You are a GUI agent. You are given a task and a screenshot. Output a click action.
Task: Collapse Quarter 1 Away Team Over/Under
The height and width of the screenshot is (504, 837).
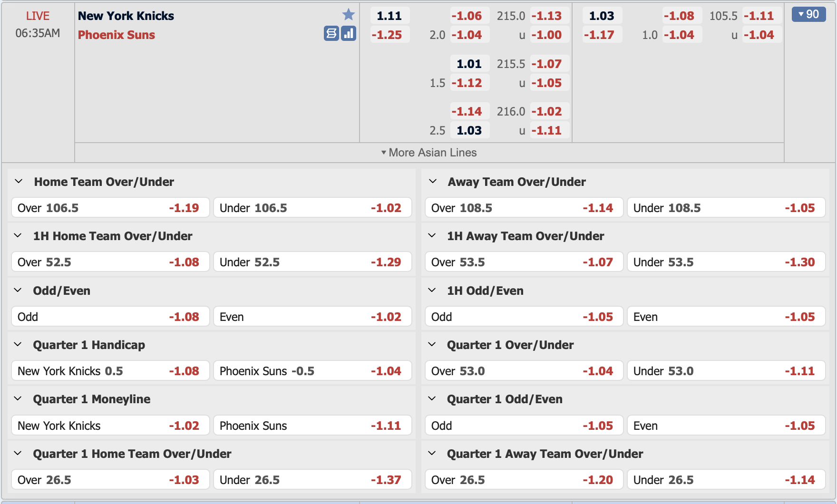pyautogui.click(x=432, y=453)
